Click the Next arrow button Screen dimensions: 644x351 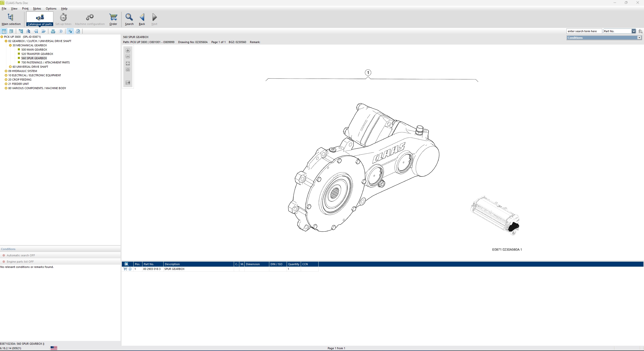point(154,19)
